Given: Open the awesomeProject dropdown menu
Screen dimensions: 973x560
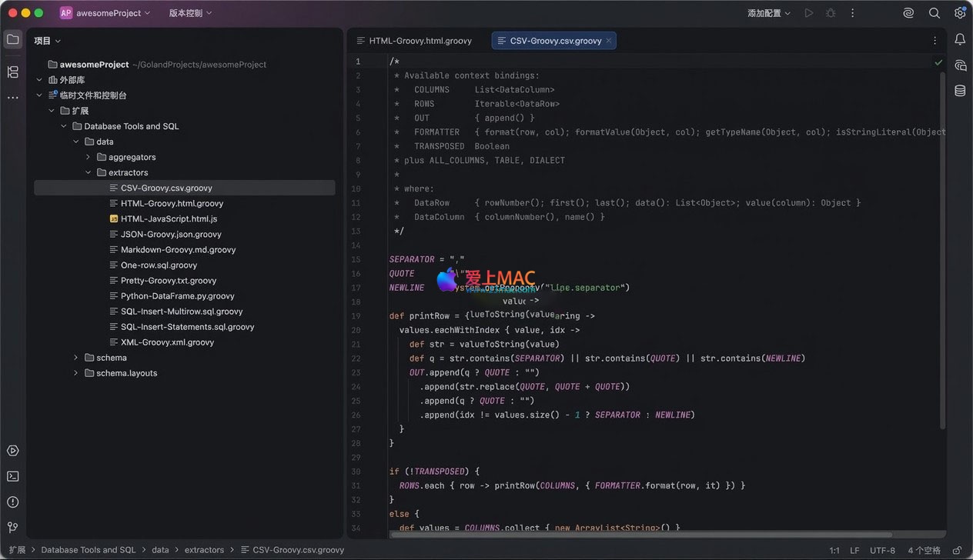Looking at the screenshot, I should tap(105, 13).
